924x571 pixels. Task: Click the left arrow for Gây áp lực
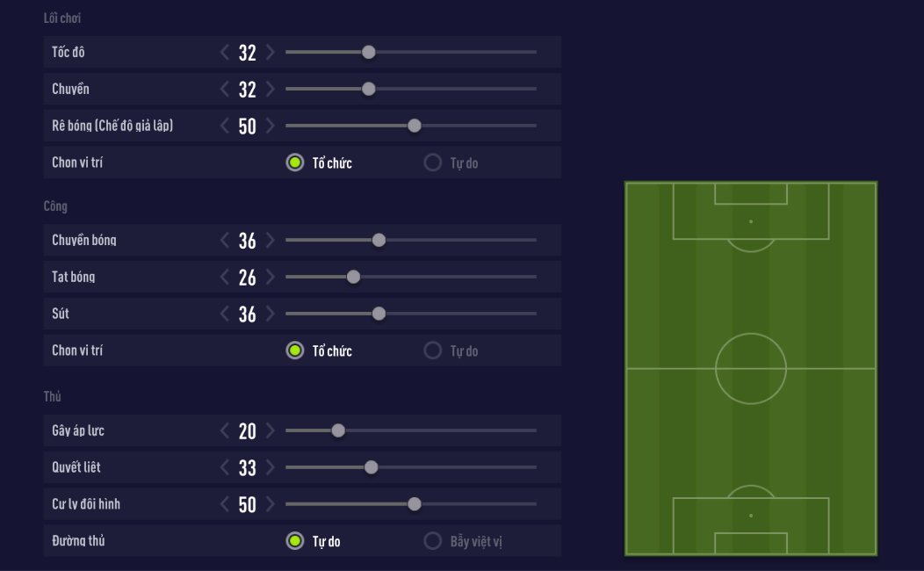(225, 431)
